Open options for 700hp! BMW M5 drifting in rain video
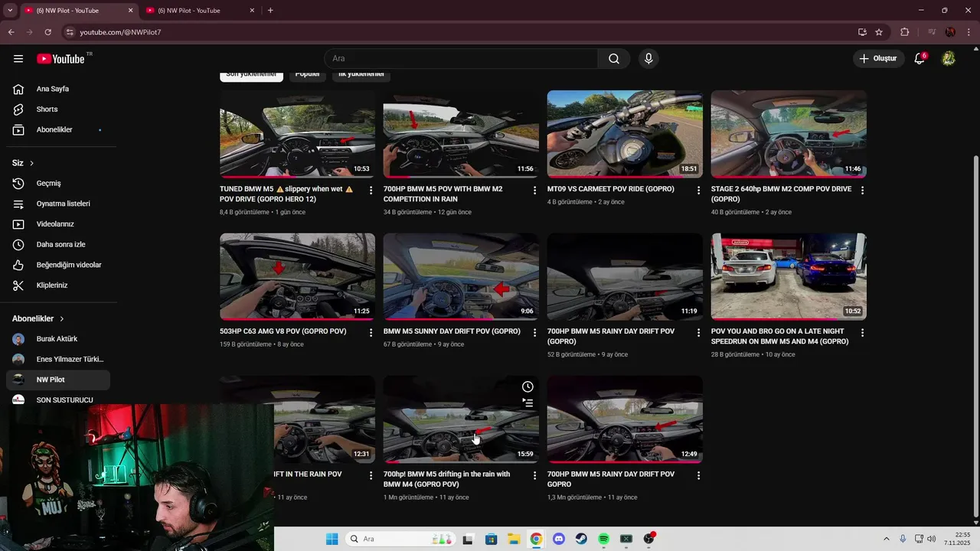 click(x=534, y=475)
